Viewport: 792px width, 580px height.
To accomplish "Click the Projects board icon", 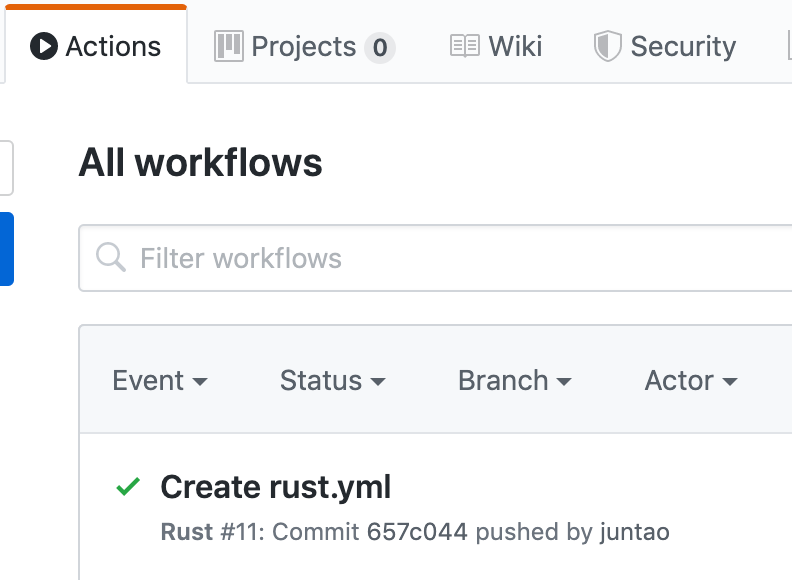I will pyautogui.click(x=229, y=46).
